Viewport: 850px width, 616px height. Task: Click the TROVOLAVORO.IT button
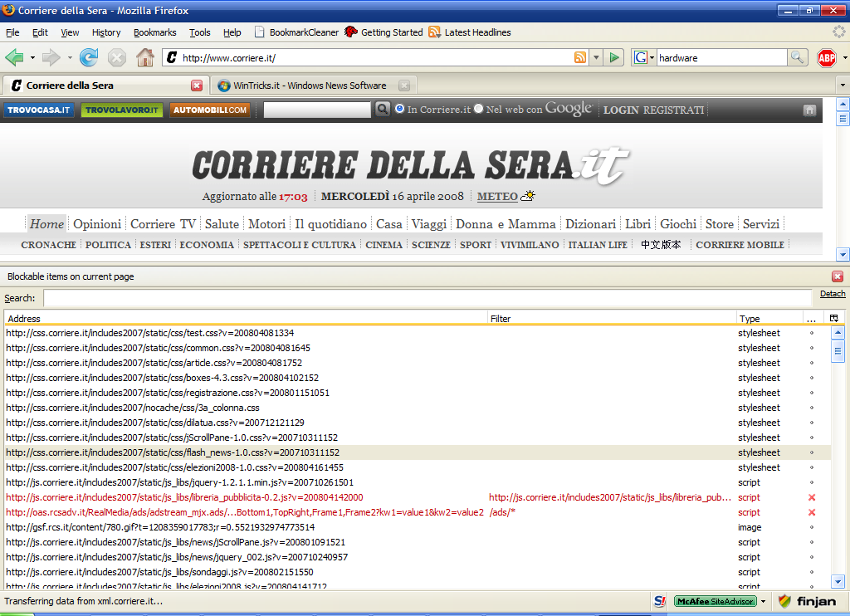(122, 110)
